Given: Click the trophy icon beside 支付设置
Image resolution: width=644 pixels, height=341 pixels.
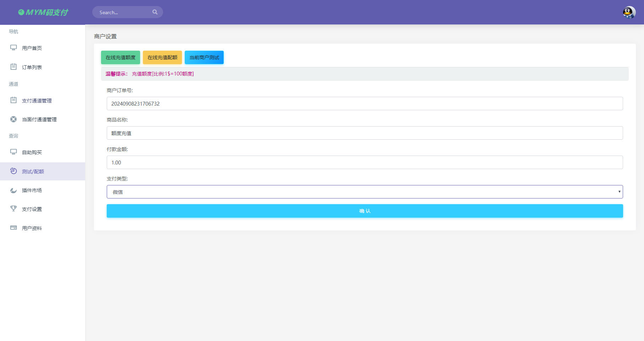Looking at the screenshot, I should coord(13,208).
